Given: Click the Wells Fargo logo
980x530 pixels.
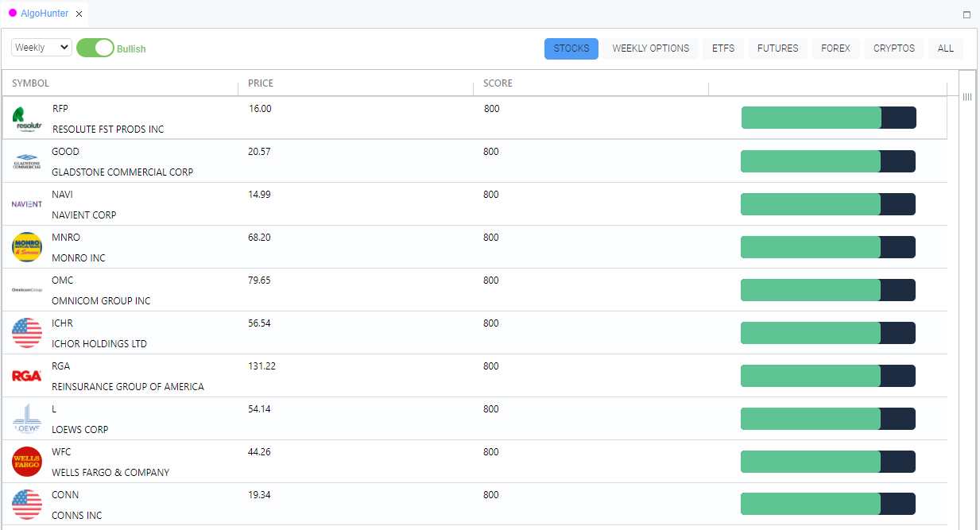Looking at the screenshot, I should [x=27, y=462].
